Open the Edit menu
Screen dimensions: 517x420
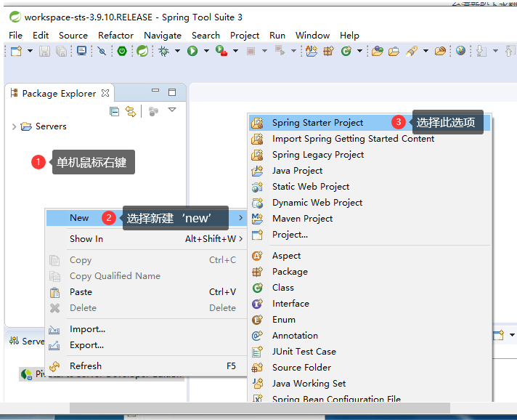pos(41,36)
